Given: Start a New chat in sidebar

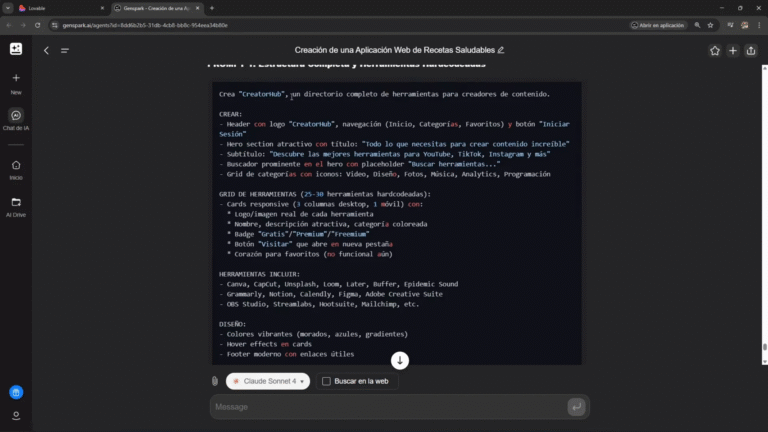Looking at the screenshot, I should 16,83.
